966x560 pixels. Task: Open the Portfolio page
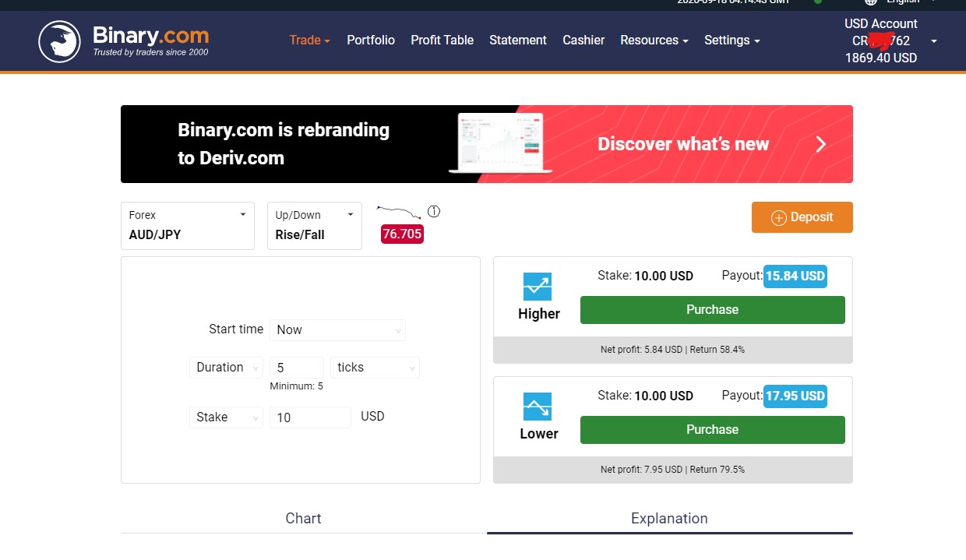pos(371,40)
